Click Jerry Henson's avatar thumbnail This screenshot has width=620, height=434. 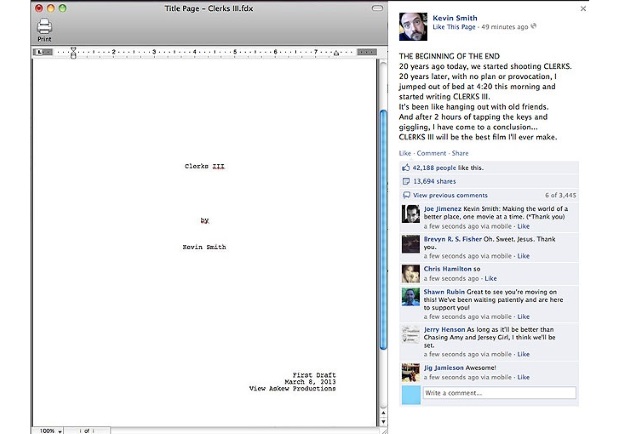[x=411, y=334]
